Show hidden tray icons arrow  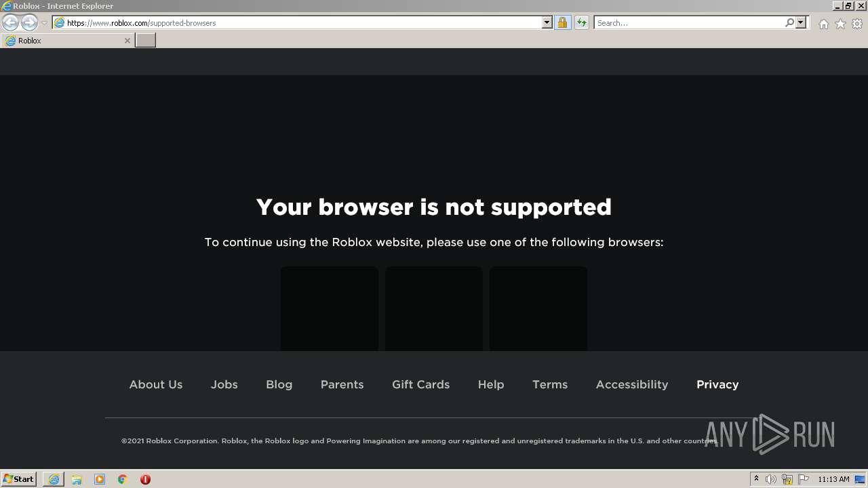(756, 479)
